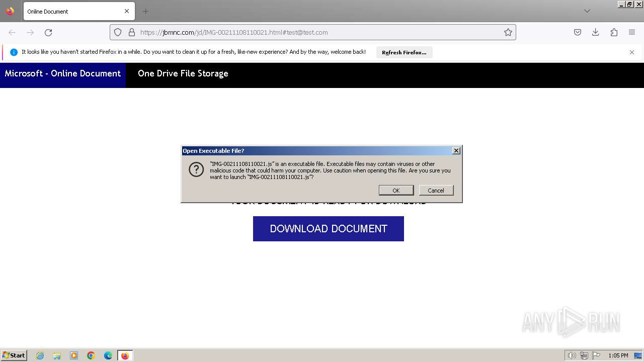Expand the list all tabs chevron
The width and height of the screenshot is (644, 362).
point(587,11)
